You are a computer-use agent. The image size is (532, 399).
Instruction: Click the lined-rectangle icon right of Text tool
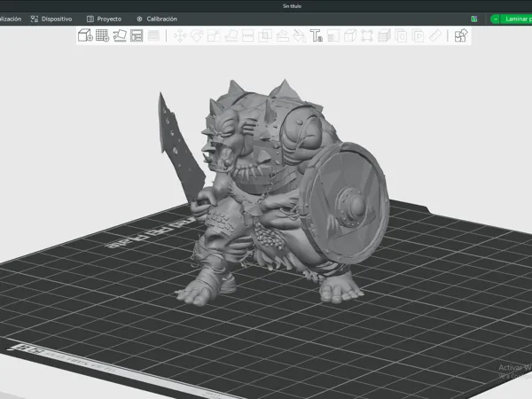[333, 35]
